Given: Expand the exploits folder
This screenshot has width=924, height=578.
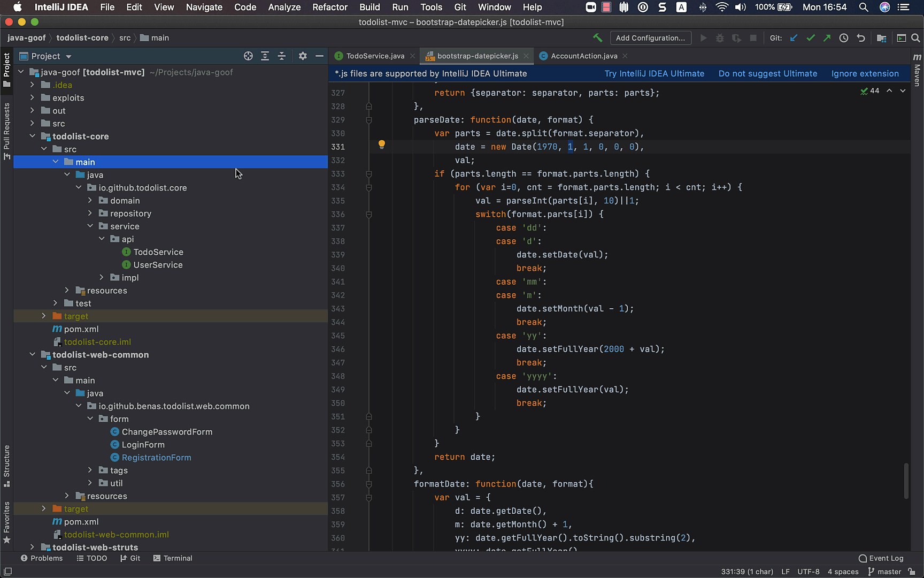Looking at the screenshot, I should click(32, 97).
